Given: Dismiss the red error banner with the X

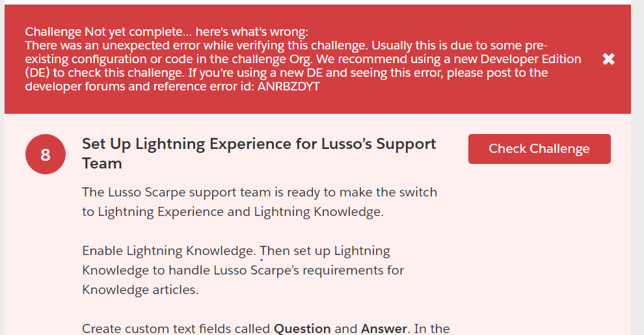Looking at the screenshot, I should click(x=608, y=59).
